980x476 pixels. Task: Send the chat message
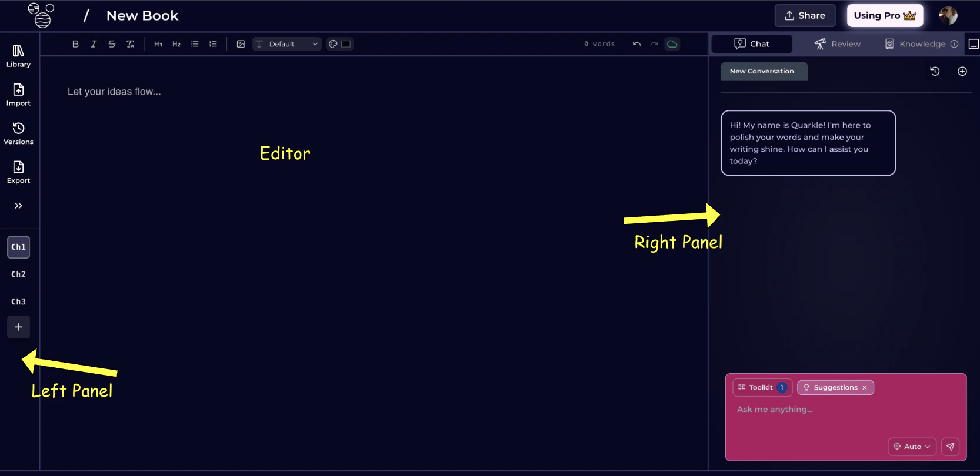click(x=950, y=447)
